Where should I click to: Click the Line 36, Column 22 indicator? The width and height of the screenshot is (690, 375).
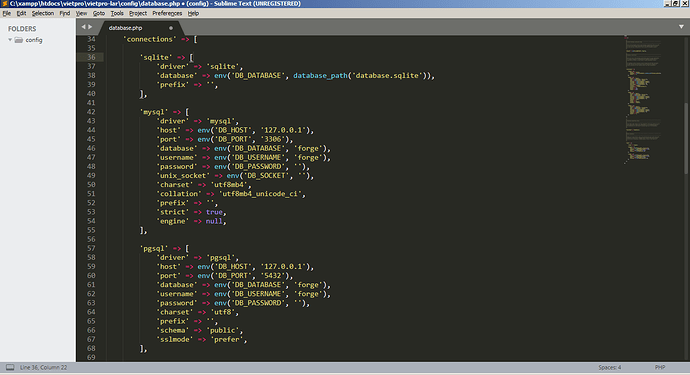click(x=43, y=367)
